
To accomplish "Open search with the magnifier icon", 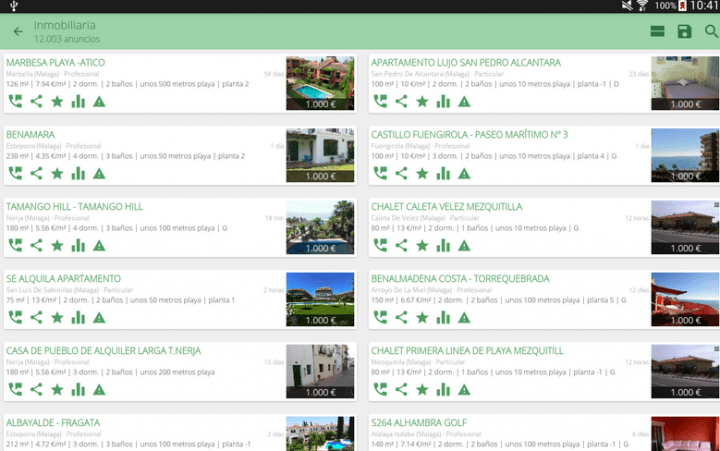I will click(x=711, y=31).
